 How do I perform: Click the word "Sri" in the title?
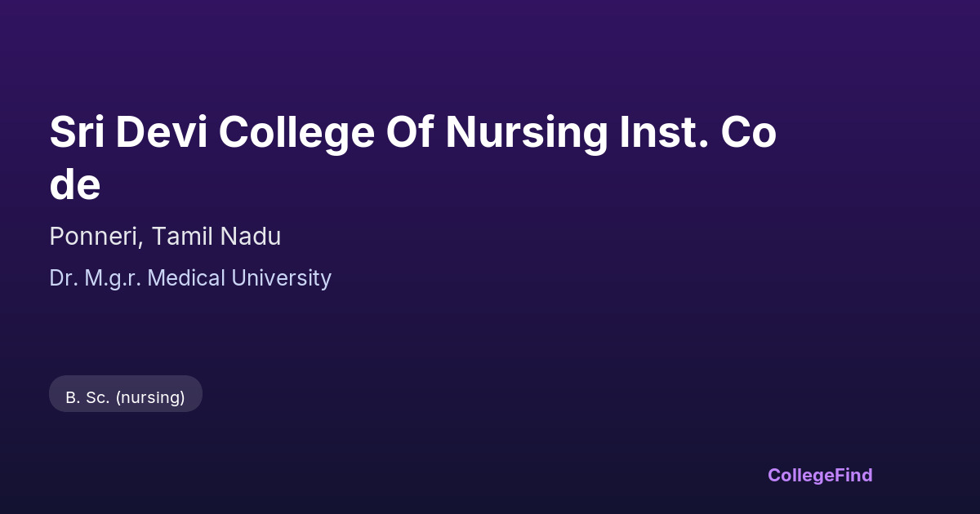(x=77, y=133)
